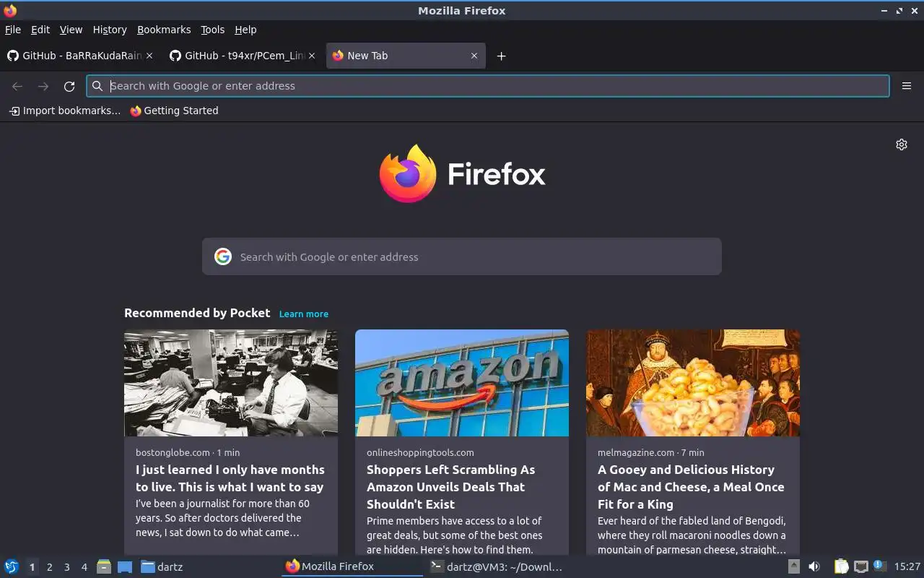Viewport: 924px width, 578px height.
Task: Open the History menu
Action: click(110, 30)
